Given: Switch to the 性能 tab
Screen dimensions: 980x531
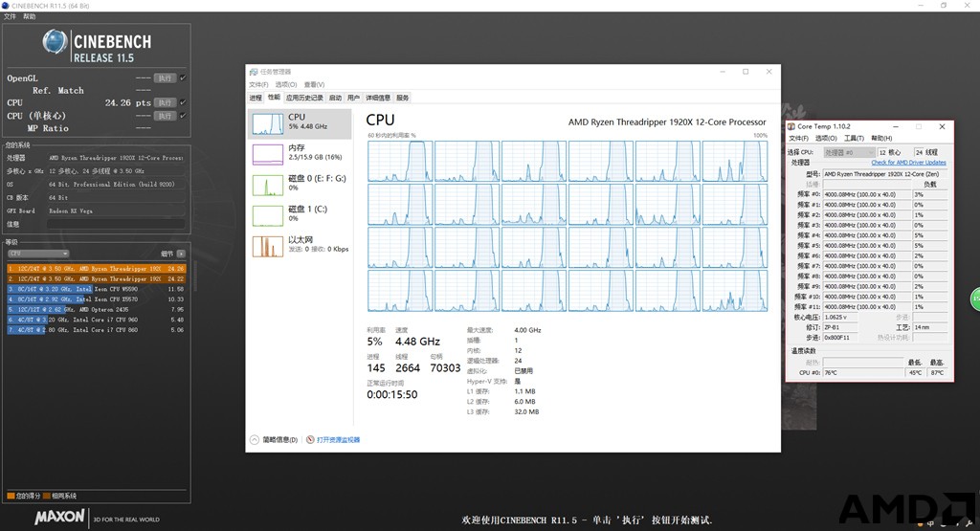Looking at the screenshot, I should (x=274, y=98).
